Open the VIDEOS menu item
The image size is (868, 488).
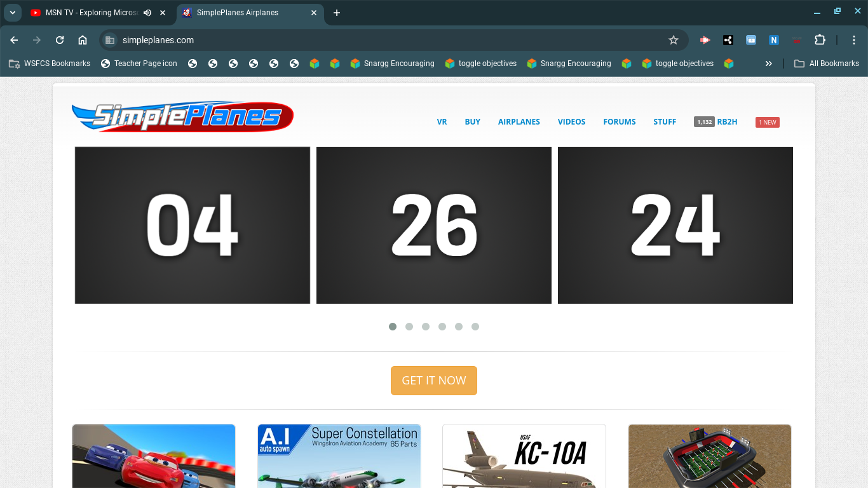click(572, 122)
